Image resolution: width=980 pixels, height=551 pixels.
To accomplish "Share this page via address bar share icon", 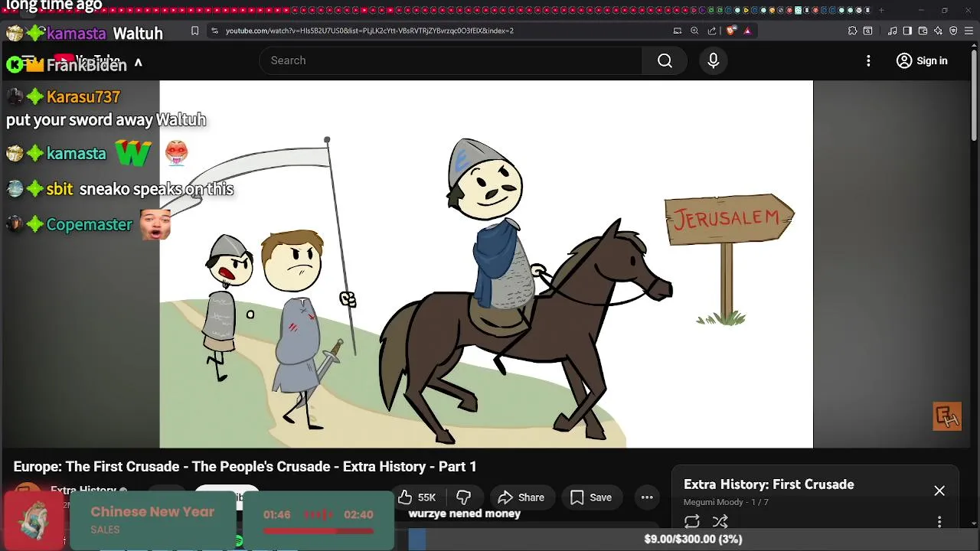I will point(712,31).
